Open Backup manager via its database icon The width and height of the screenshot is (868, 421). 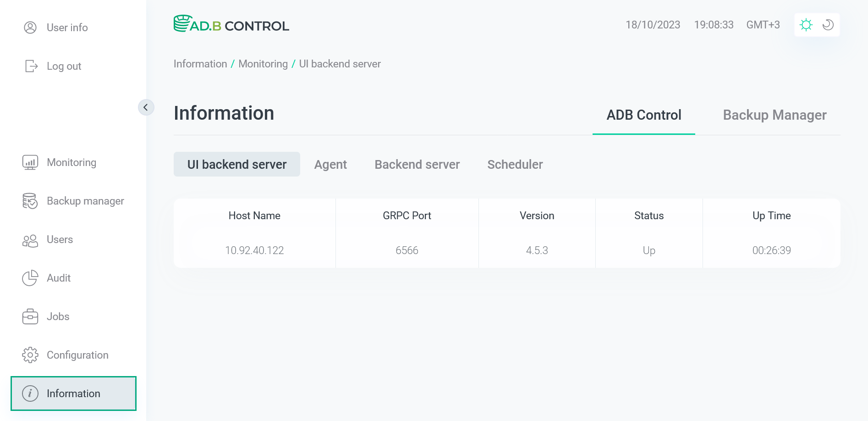pyautogui.click(x=30, y=201)
